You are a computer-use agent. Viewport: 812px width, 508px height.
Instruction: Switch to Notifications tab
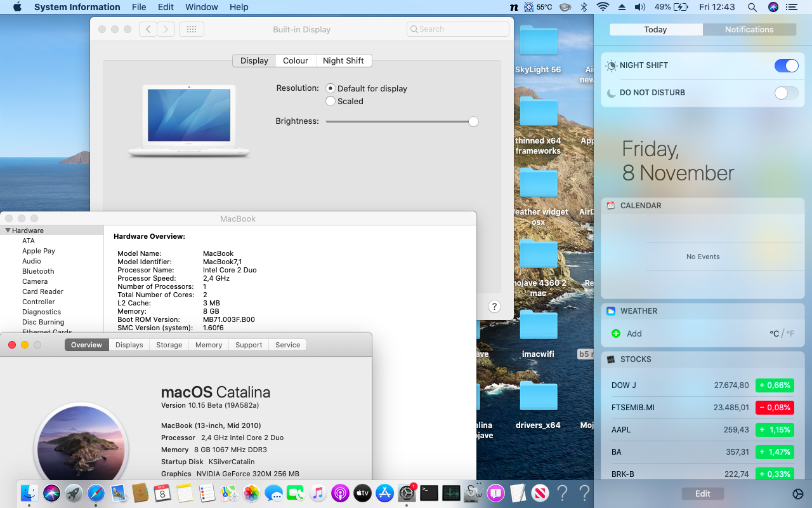(749, 29)
